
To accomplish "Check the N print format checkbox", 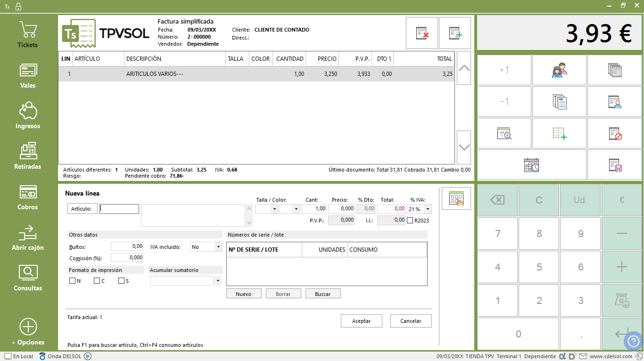I will (72, 281).
